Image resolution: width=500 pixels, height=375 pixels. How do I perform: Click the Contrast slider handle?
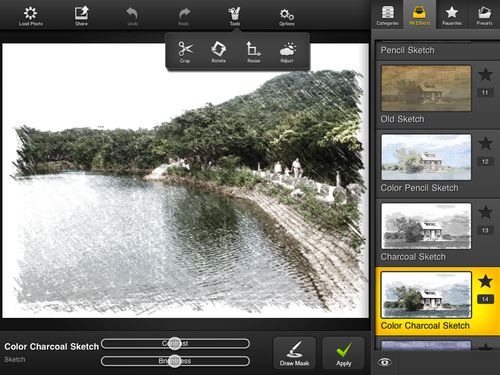[x=175, y=343]
